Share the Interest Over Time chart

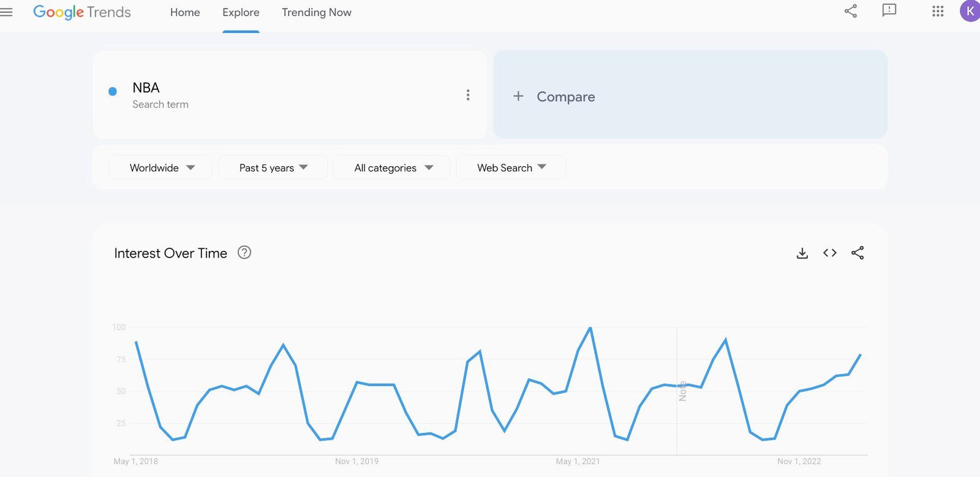[858, 253]
